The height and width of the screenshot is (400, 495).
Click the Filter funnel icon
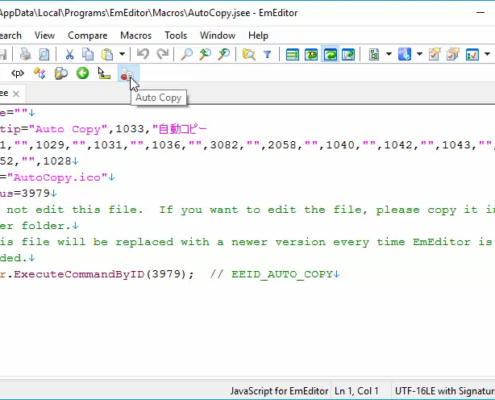267,54
